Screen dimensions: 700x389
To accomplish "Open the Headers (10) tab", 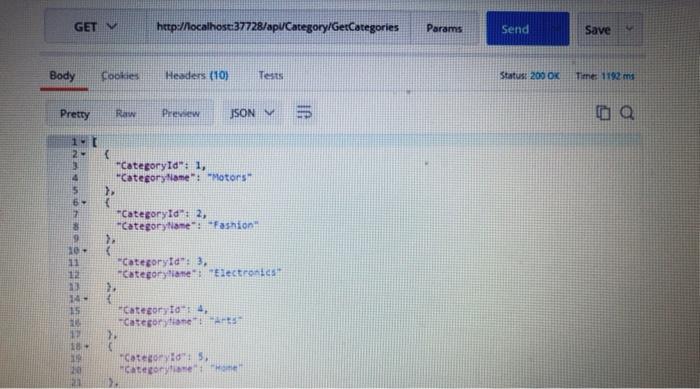I will click(197, 75).
